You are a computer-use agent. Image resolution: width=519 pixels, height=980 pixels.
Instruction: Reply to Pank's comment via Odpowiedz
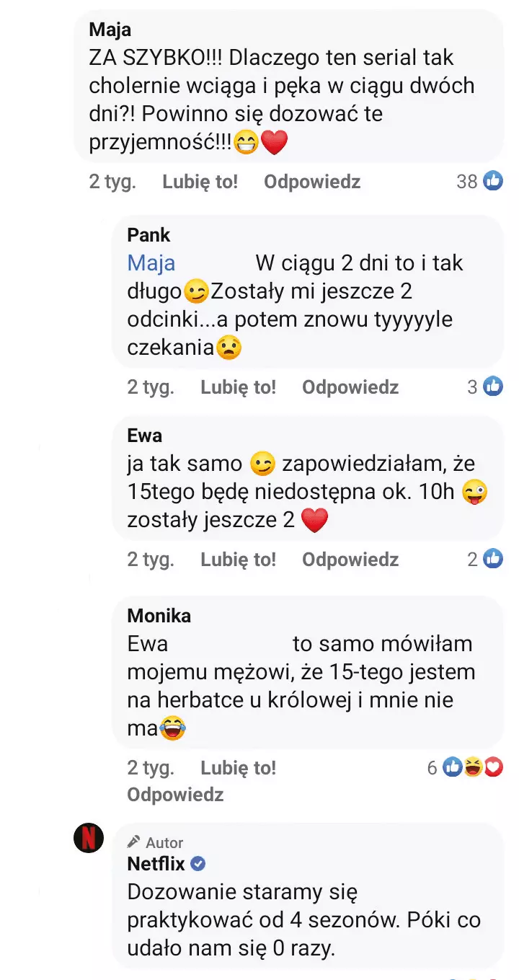tap(350, 387)
